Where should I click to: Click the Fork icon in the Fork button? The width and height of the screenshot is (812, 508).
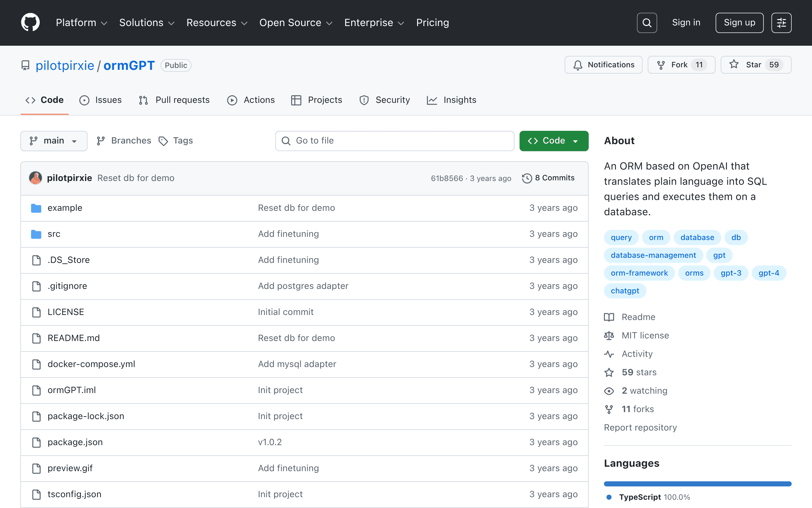[x=661, y=65]
